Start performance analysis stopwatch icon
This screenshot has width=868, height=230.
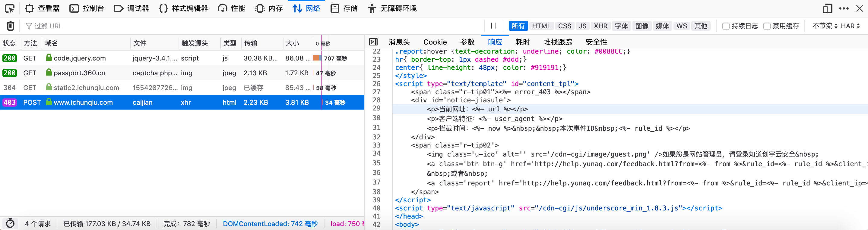point(10,224)
